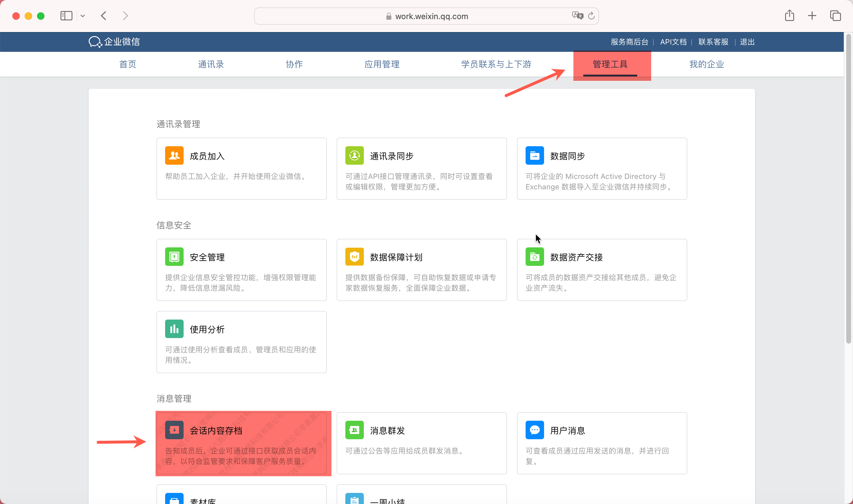Click the 用户消息 blue chat bubble icon
853x504 pixels.
click(x=535, y=430)
